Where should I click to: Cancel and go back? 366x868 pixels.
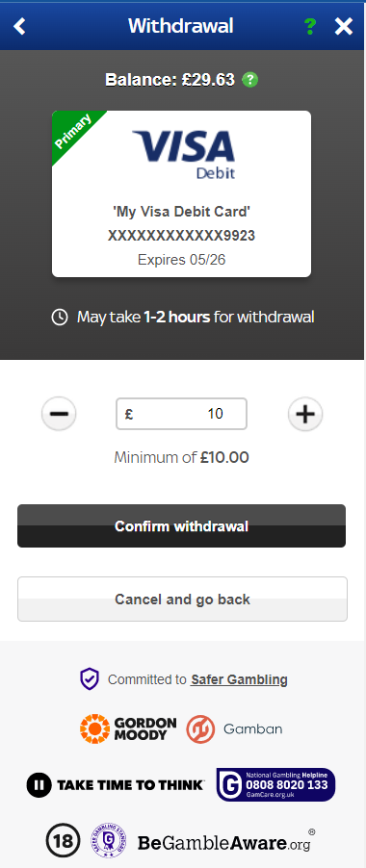(182, 599)
